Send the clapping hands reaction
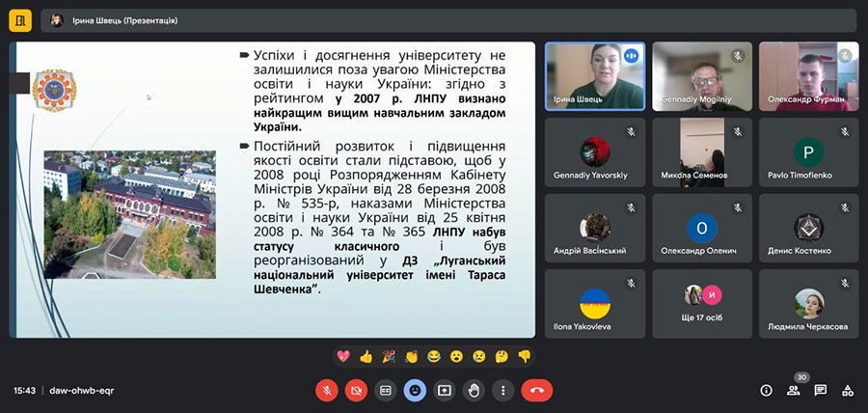868x413 pixels. pos(411,356)
